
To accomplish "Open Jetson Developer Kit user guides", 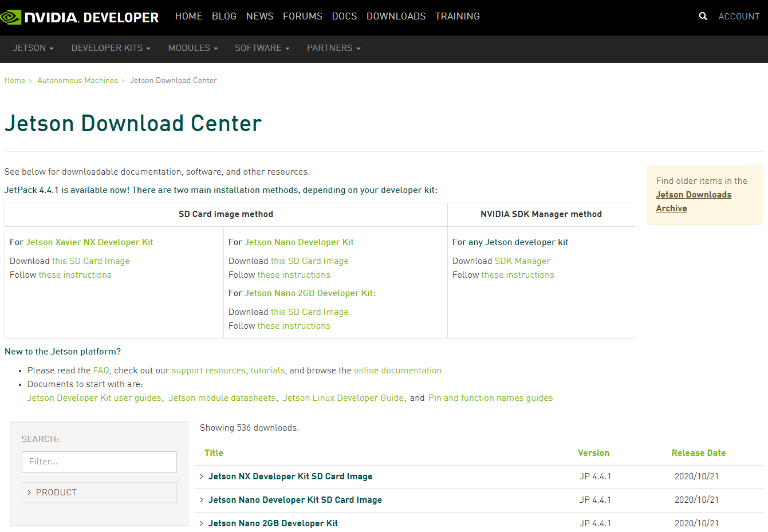I will click(94, 398).
